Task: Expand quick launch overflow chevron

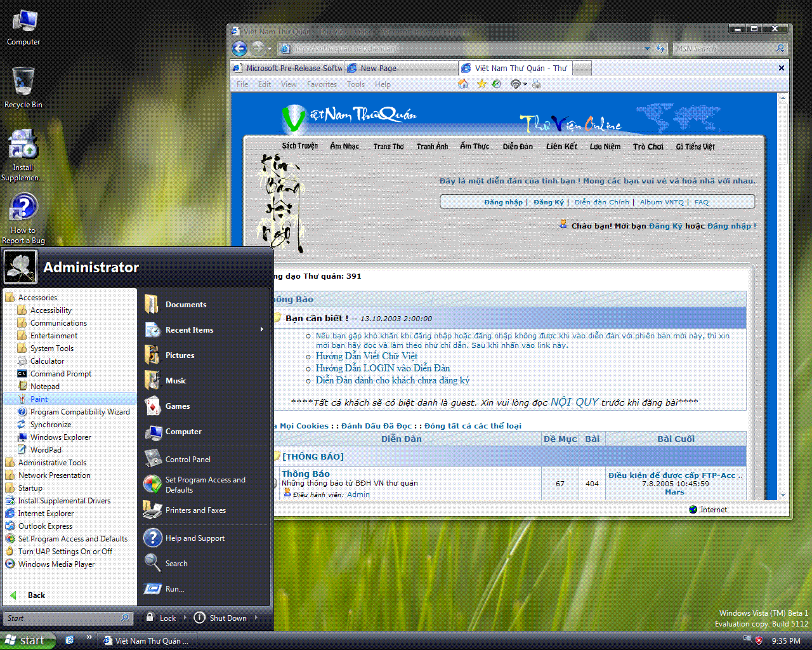Action: [x=89, y=637]
